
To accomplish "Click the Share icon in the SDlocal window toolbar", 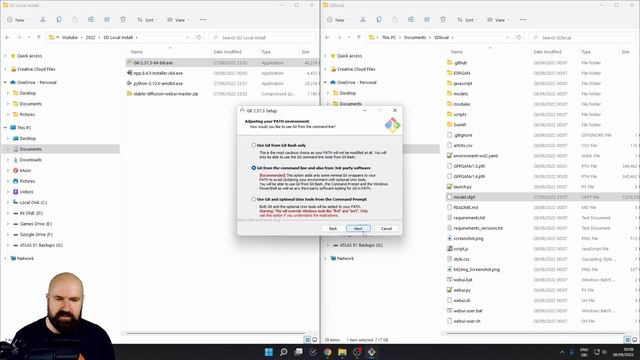I will click(427, 20).
